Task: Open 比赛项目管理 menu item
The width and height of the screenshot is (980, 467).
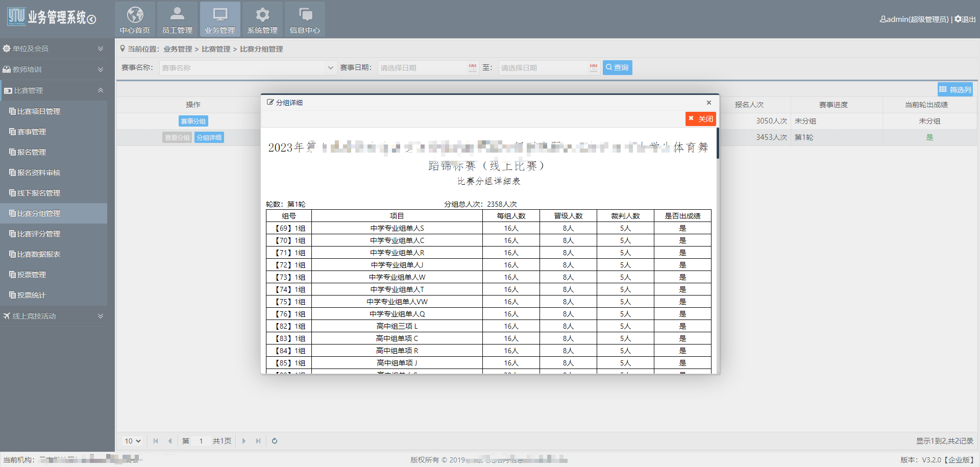Action: click(x=54, y=111)
